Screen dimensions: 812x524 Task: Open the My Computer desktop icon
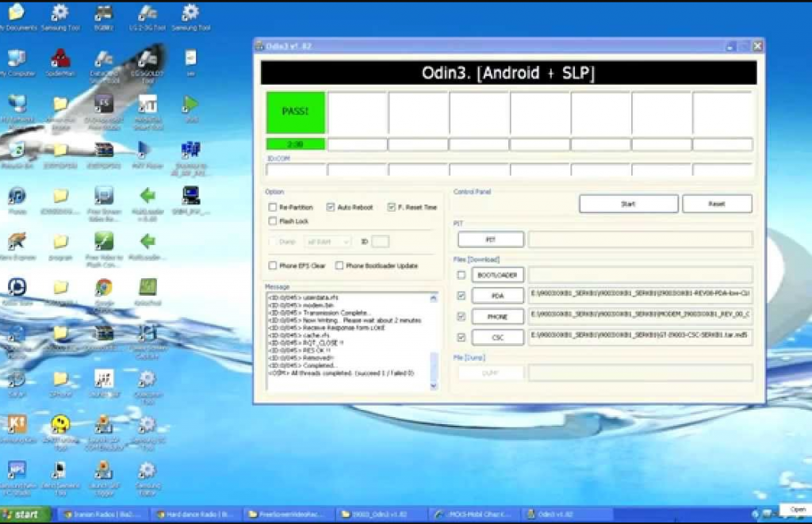pyautogui.click(x=16, y=59)
